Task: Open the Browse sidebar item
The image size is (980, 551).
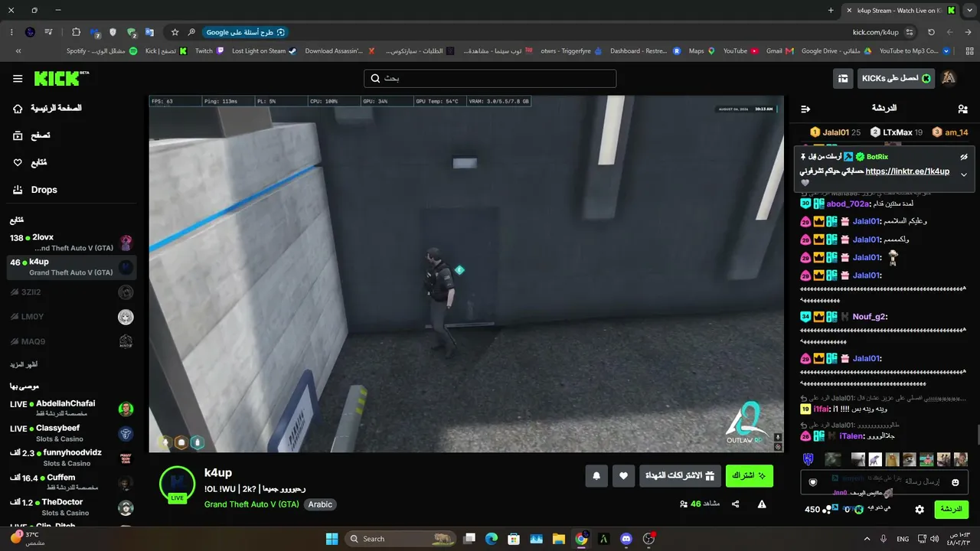Action: pyautogui.click(x=32, y=135)
